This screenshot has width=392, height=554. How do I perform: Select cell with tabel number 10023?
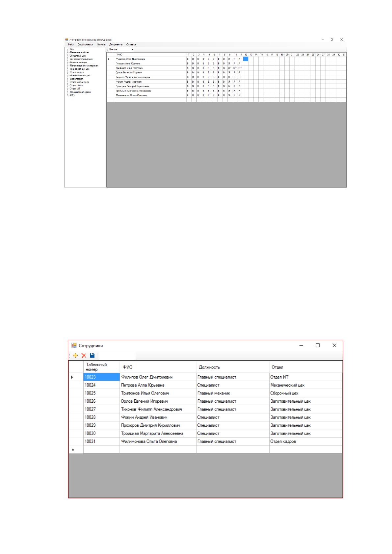pos(101,377)
